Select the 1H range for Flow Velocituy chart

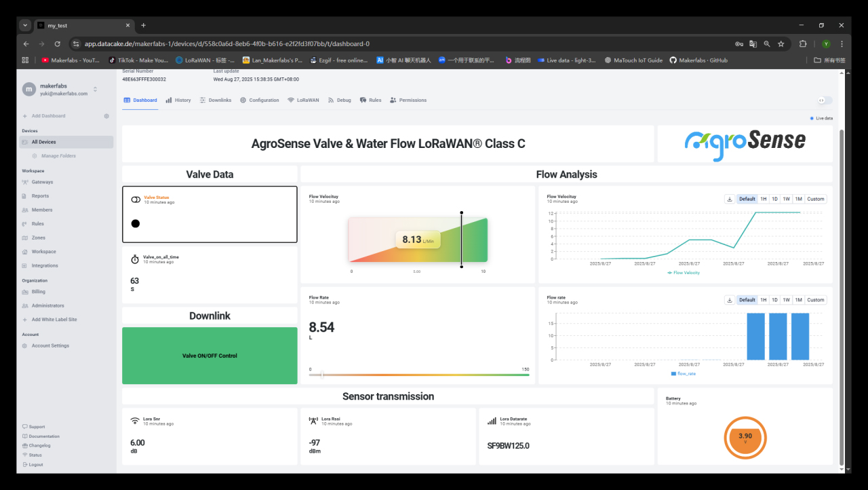pyautogui.click(x=763, y=199)
